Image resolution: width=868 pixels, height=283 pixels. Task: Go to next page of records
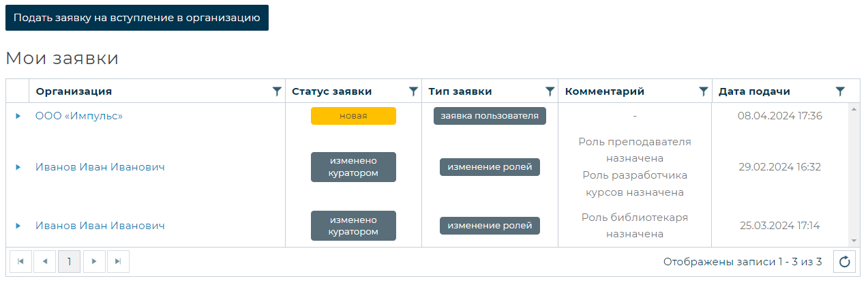(x=94, y=261)
